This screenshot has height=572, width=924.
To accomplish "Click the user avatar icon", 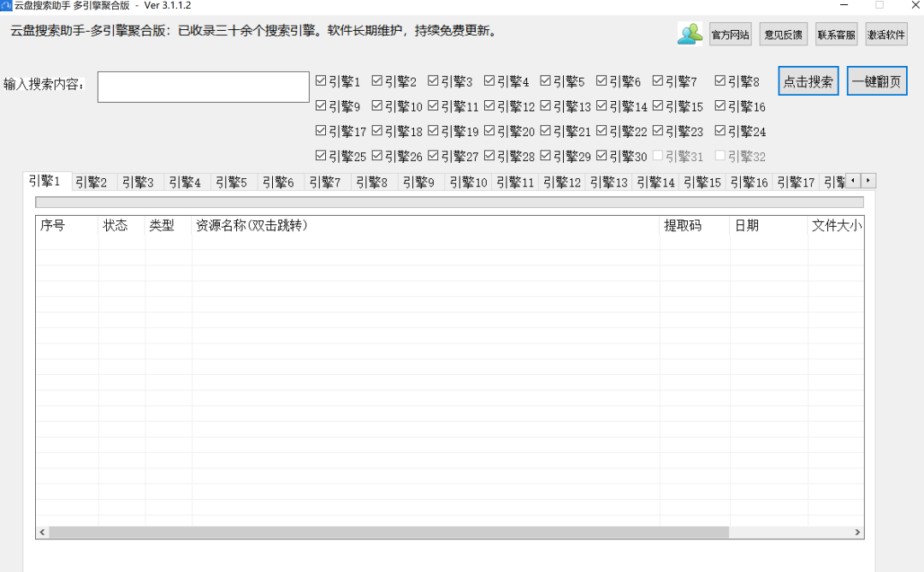I will (690, 34).
